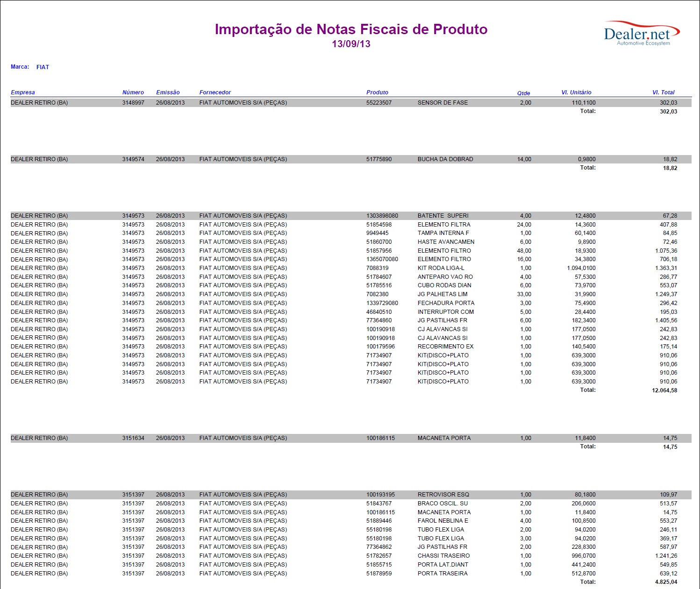The width and height of the screenshot is (700, 589).
Task: Click total value 67,28
Action: [670, 216]
